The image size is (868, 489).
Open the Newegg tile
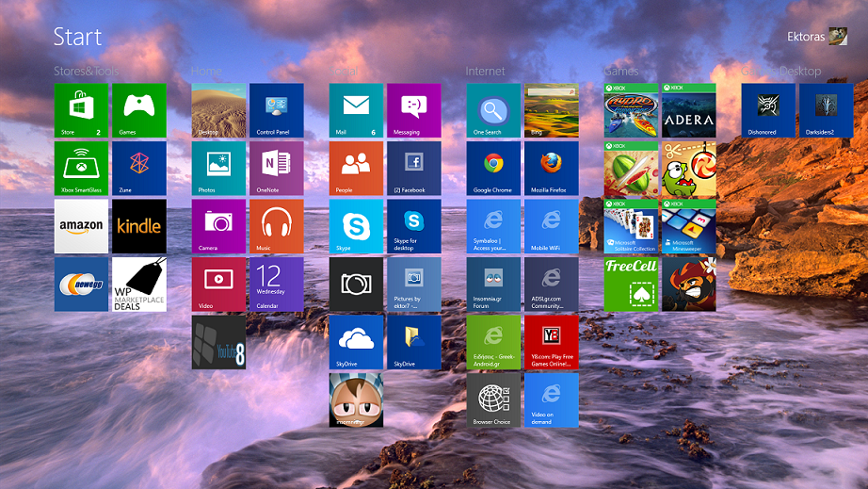point(81,285)
